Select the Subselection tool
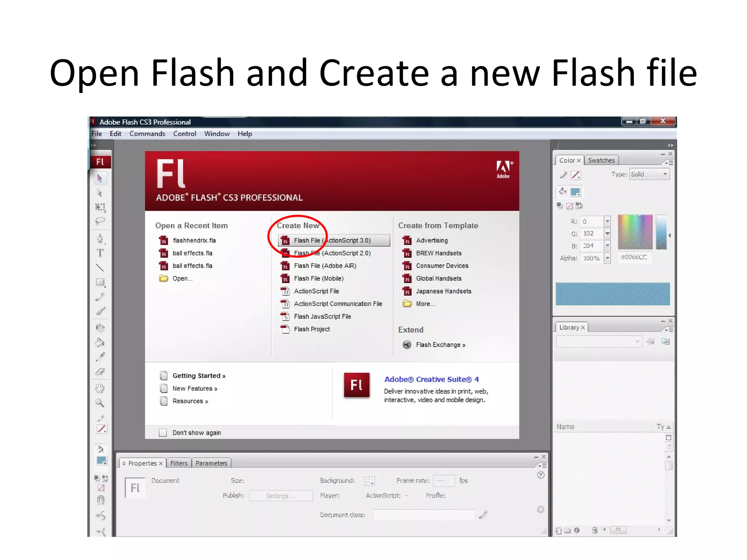Viewport: 747px width, 560px height. click(100, 193)
